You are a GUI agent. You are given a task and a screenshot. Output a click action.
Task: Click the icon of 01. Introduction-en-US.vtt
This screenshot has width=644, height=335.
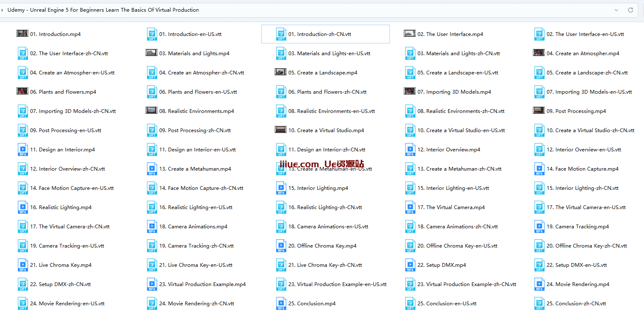152,34
